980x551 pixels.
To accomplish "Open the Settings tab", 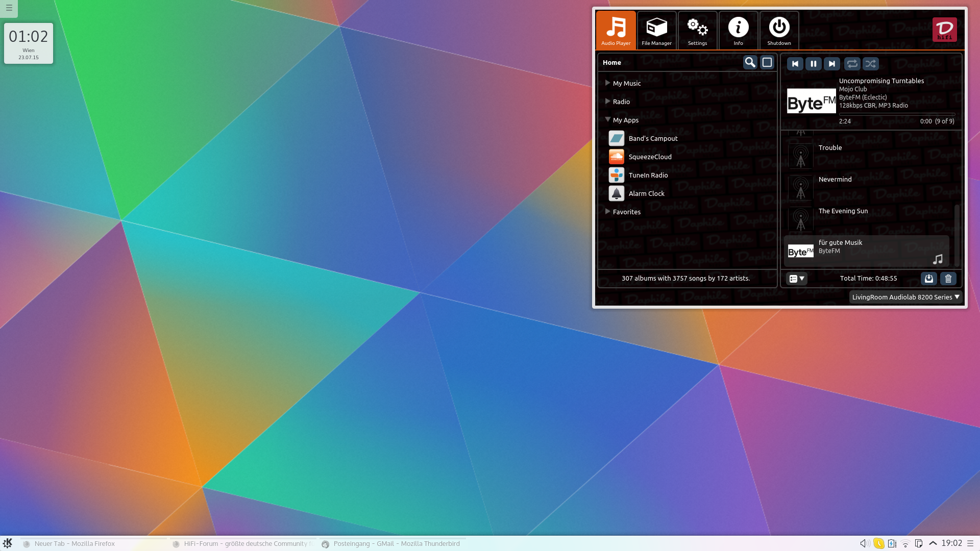I will [x=697, y=31].
